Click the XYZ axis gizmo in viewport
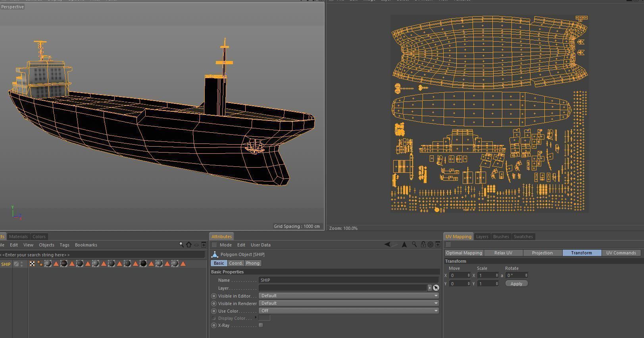 point(16,212)
